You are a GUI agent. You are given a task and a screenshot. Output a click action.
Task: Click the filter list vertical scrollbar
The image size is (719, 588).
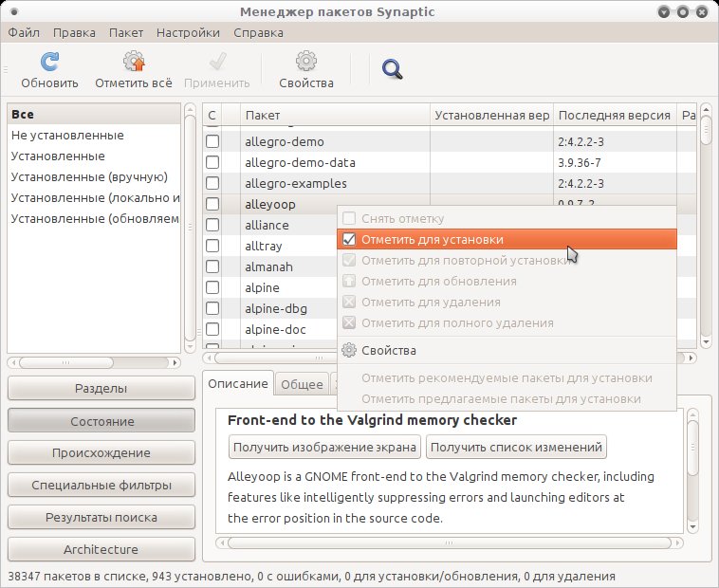[190, 228]
